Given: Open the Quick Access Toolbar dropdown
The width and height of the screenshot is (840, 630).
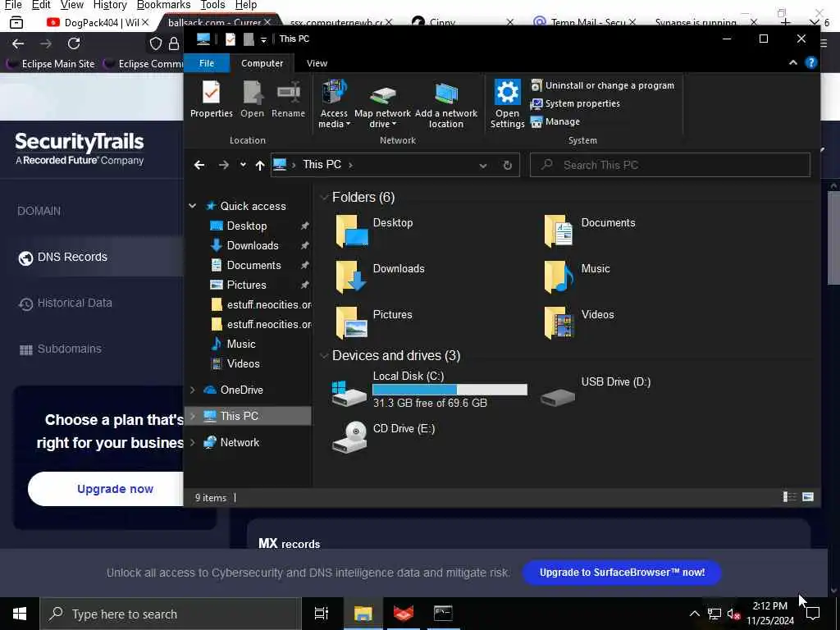Looking at the screenshot, I should pos(263,39).
